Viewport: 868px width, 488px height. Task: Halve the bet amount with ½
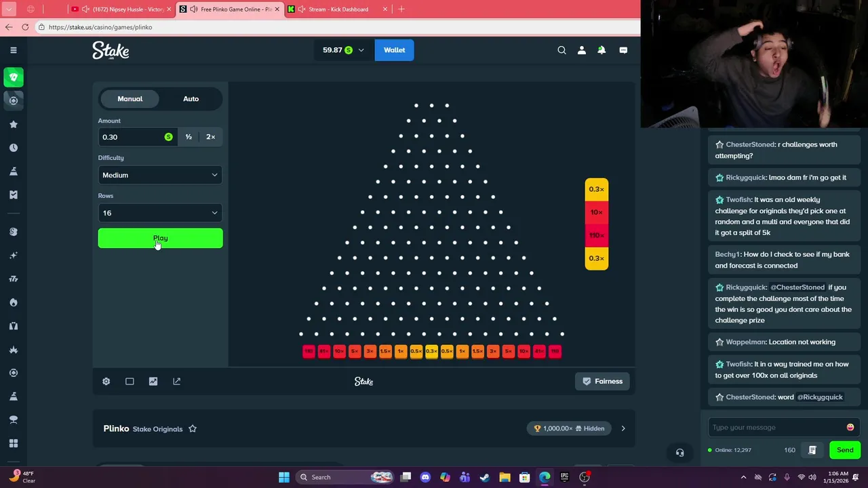(x=189, y=137)
